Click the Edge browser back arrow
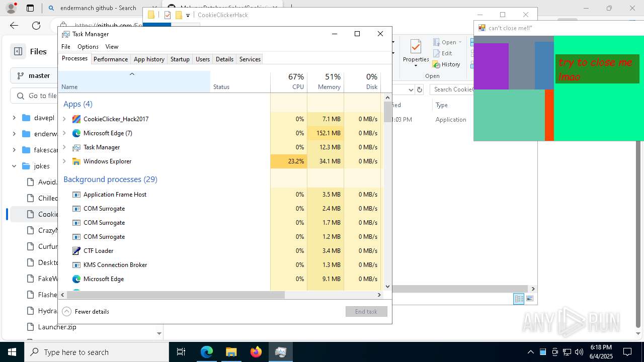Viewport: 644px width, 362px height. click(x=14, y=26)
